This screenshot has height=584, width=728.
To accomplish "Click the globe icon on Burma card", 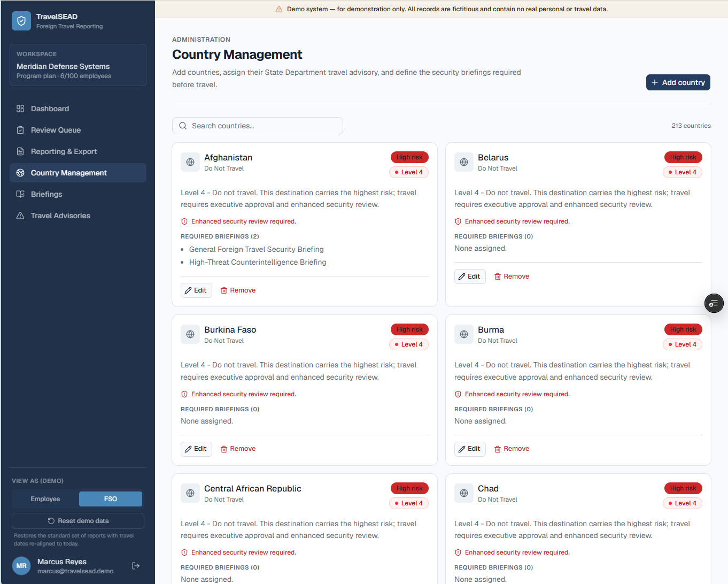I will (x=464, y=334).
